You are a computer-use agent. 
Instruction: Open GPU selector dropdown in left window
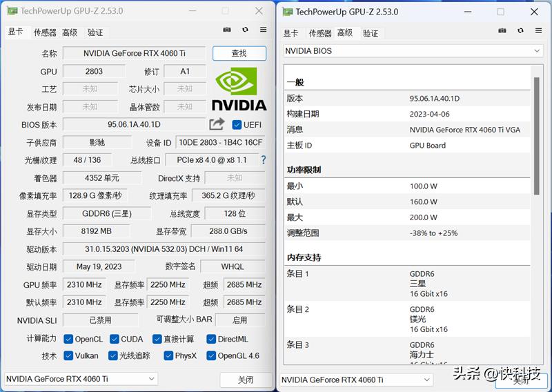[x=81, y=379]
